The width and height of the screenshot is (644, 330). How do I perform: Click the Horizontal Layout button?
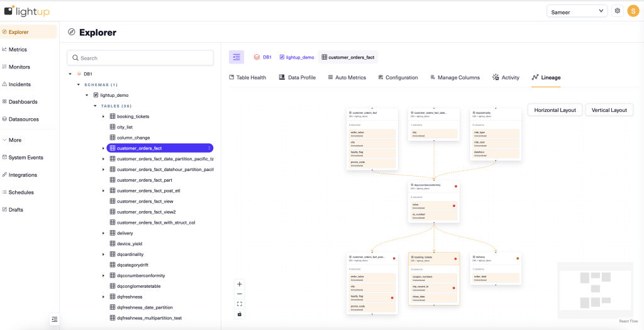click(x=555, y=110)
